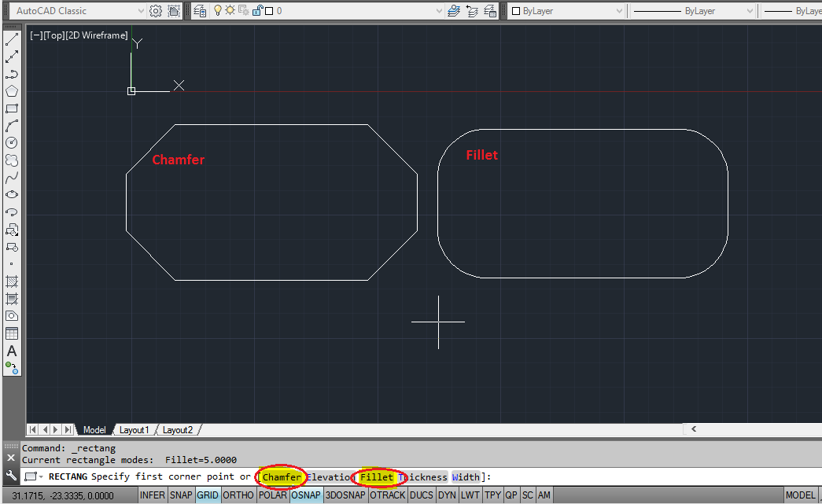Switch to the Model tab
The width and height of the screenshot is (822, 504).
coord(94,429)
